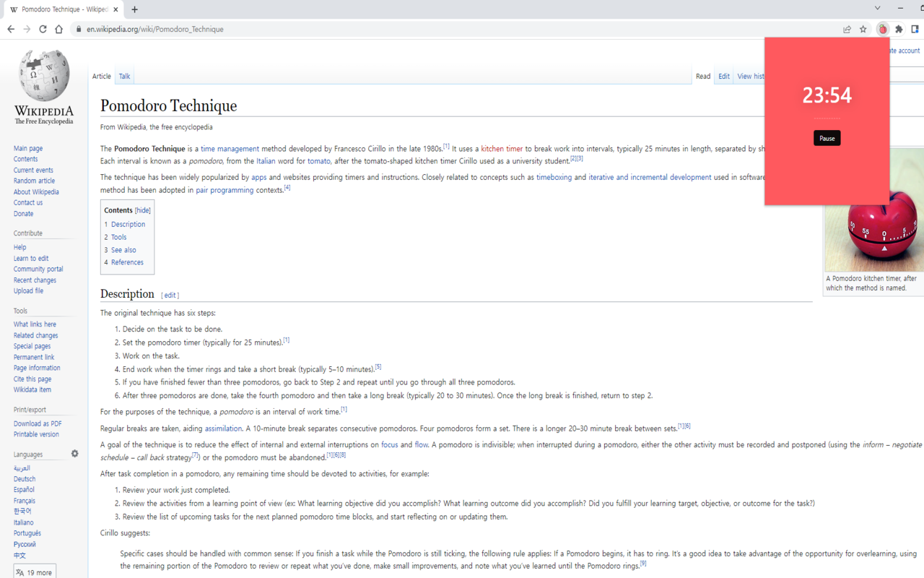Switch to the Talk tab
Image resolution: width=924 pixels, height=578 pixels.
click(x=125, y=77)
